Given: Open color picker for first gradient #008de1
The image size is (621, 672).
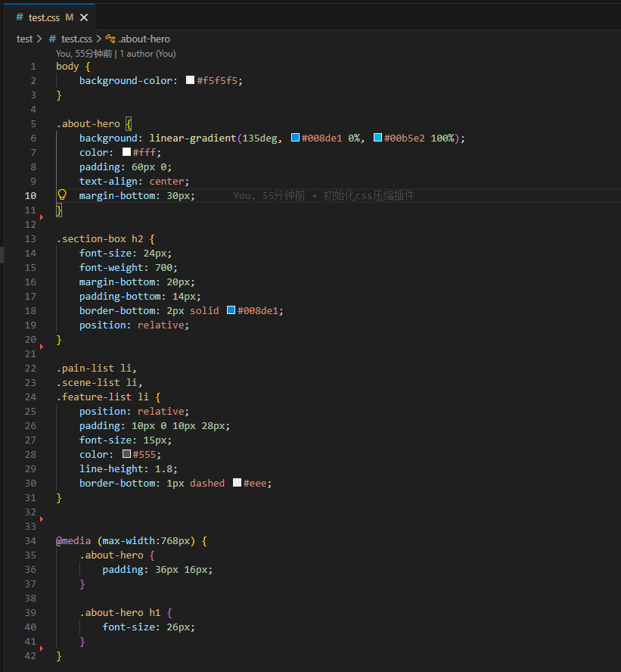Looking at the screenshot, I should (x=295, y=138).
